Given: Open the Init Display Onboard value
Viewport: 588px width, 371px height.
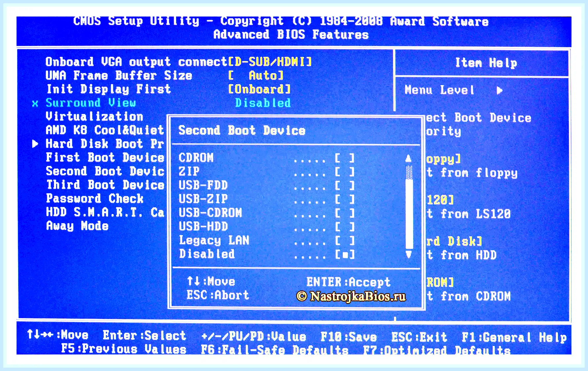Looking at the screenshot, I should 259,89.
